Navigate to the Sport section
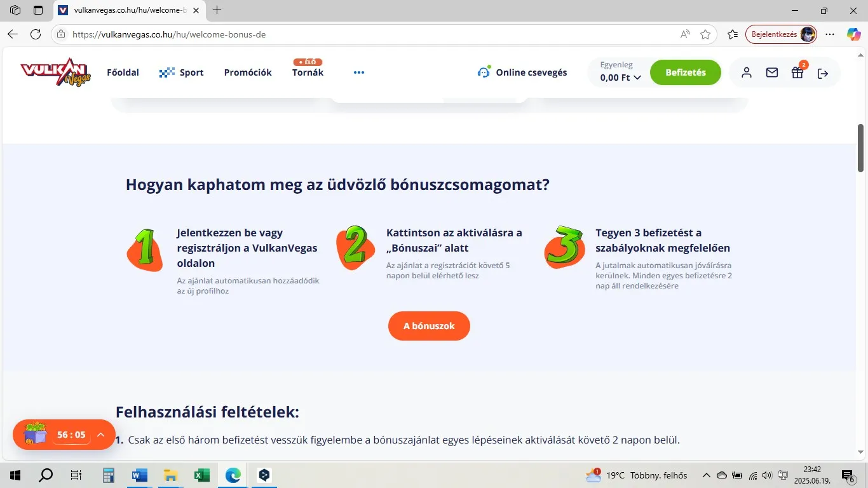868x488 pixels. (x=182, y=72)
